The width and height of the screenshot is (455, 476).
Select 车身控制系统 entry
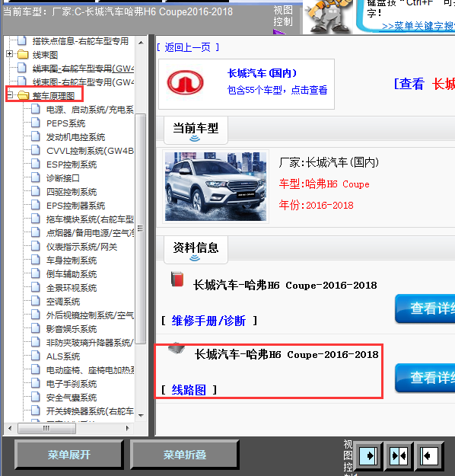[x=72, y=260]
